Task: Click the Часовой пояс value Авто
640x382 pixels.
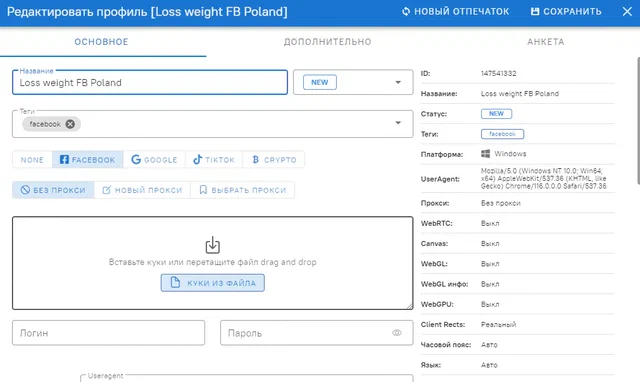Action: pyautogui.click(x=489, y=345)
